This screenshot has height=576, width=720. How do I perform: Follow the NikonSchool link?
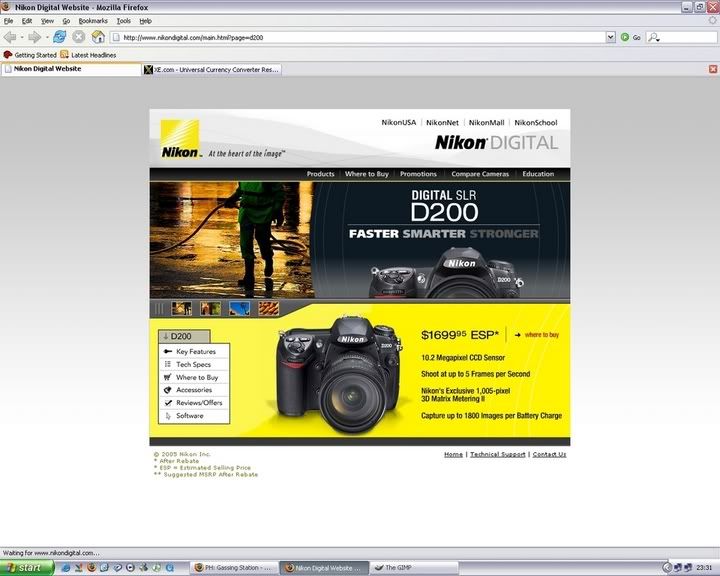pyautogui.click(x=535, y=122)
